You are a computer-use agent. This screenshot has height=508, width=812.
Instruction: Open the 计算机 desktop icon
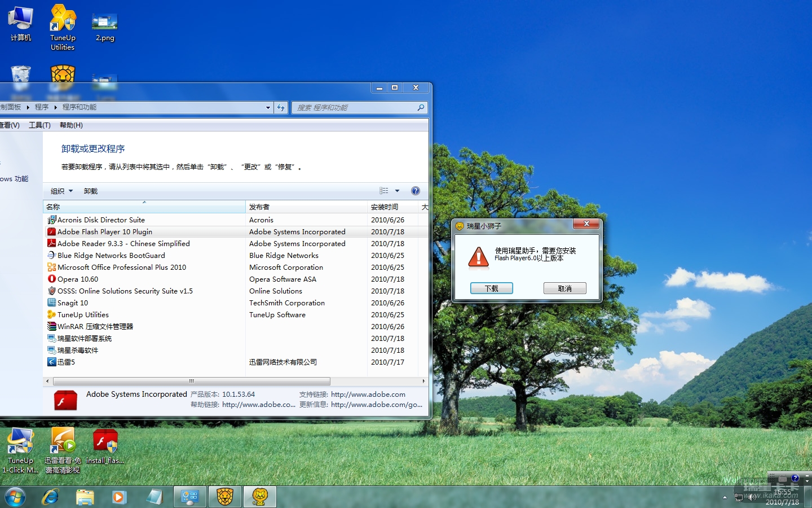coord(21,24)
